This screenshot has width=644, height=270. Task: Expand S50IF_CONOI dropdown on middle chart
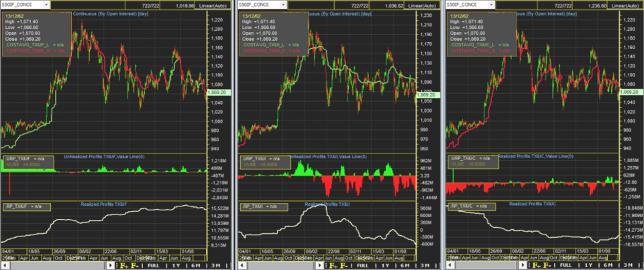(x=284, y=5)
